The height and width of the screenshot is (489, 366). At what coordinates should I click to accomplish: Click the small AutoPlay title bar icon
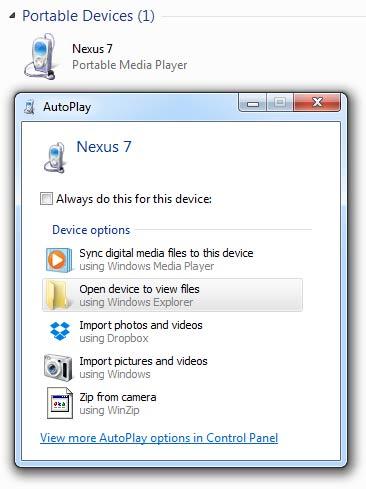pyautogui.click(x=30, y=107)
